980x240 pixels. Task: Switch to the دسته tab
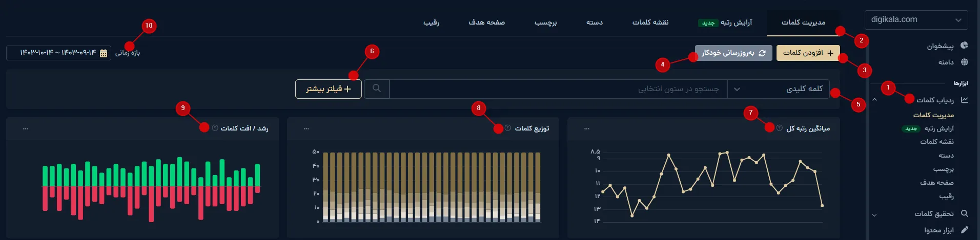point(595,23)
